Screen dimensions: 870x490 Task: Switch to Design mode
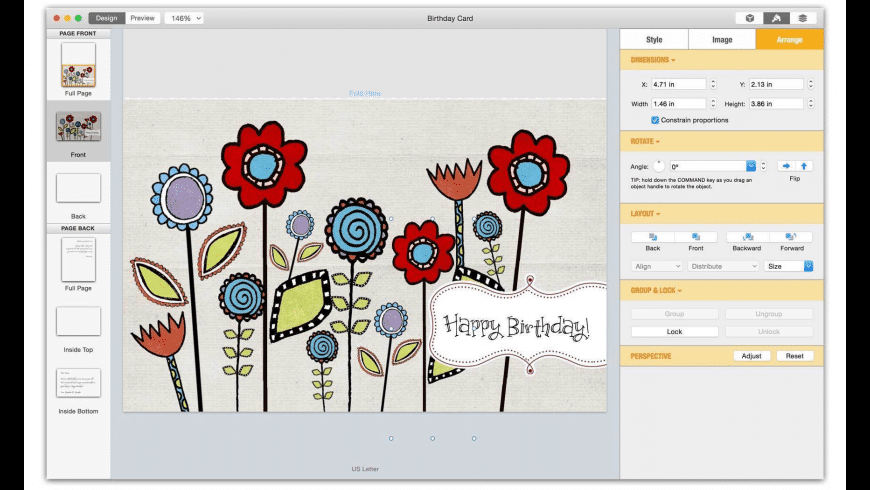pyautogui.click(x=107, y=18)
